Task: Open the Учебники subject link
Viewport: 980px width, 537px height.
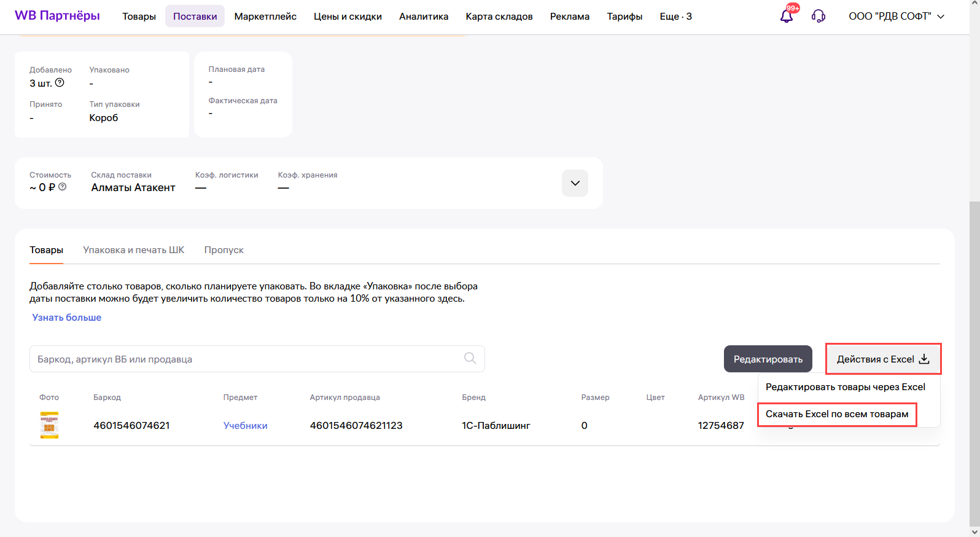Action: (245, 426)
